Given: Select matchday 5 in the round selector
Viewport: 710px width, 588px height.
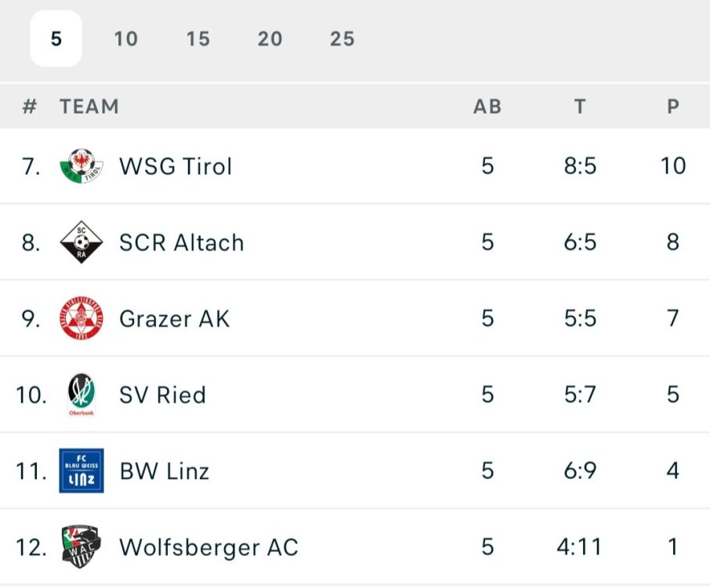Looking at the screenshot, I should click(x=55, y=39).
